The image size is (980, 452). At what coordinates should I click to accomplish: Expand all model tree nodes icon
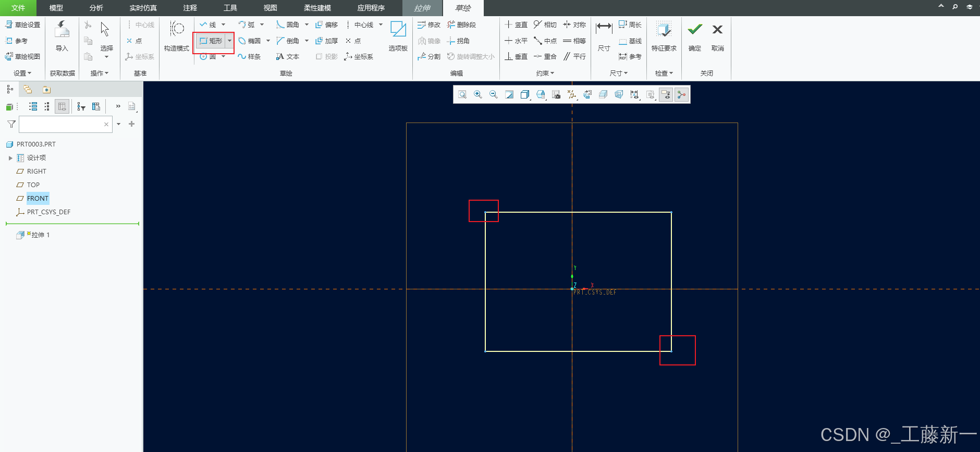[33, 106]
